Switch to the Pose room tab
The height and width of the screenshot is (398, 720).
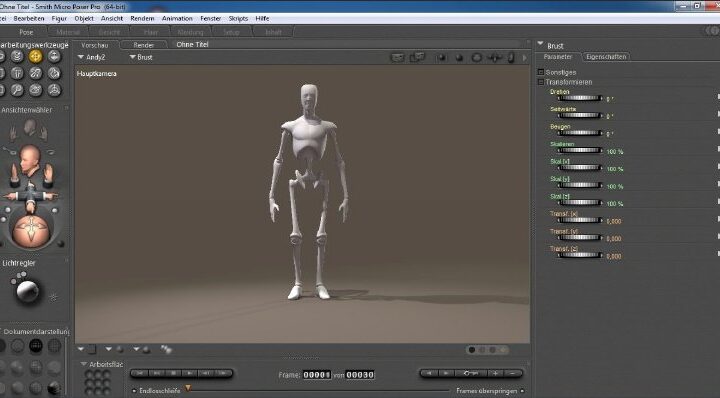[26, 32]
